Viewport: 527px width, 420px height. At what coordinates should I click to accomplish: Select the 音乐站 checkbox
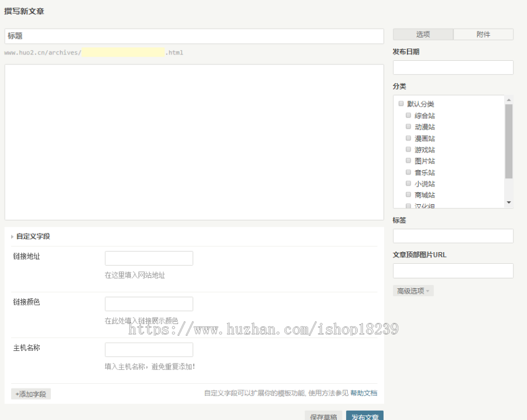(x=409, y=172)
